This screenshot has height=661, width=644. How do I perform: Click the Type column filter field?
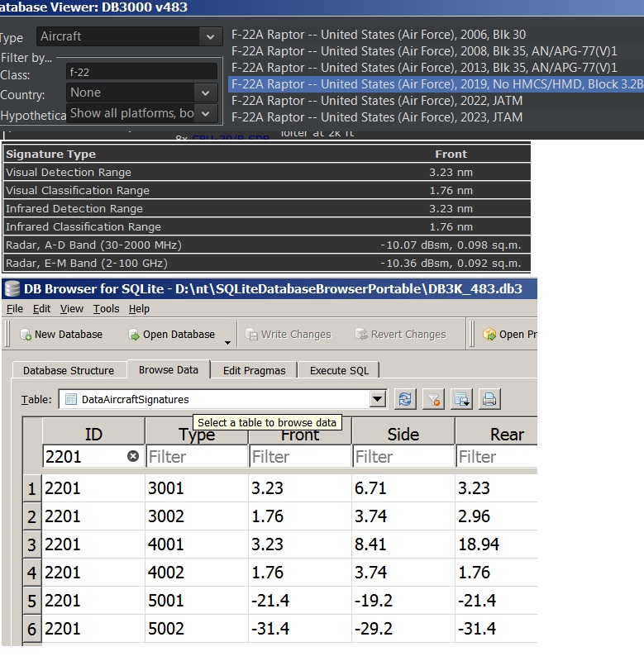(x=197, y=457)
